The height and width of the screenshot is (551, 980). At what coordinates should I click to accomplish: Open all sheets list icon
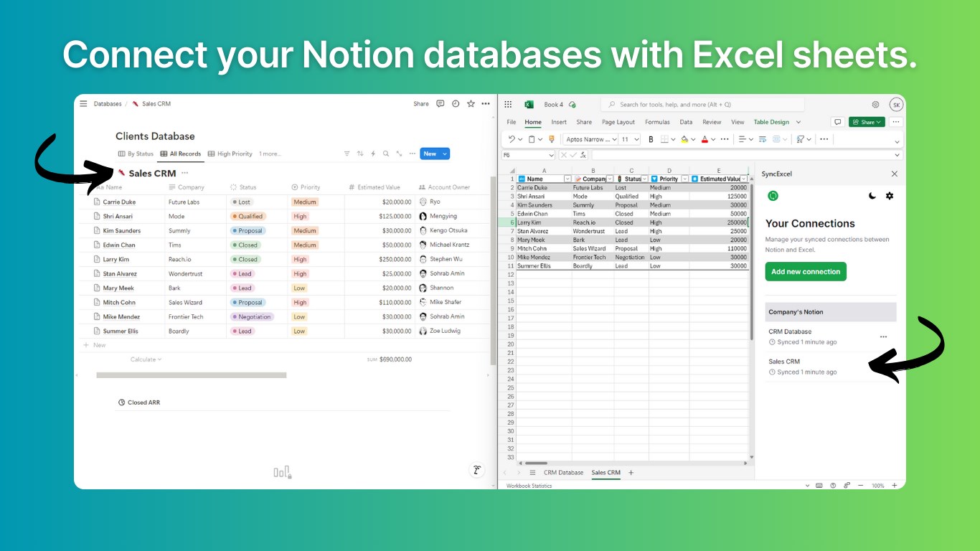click(532, 473)
